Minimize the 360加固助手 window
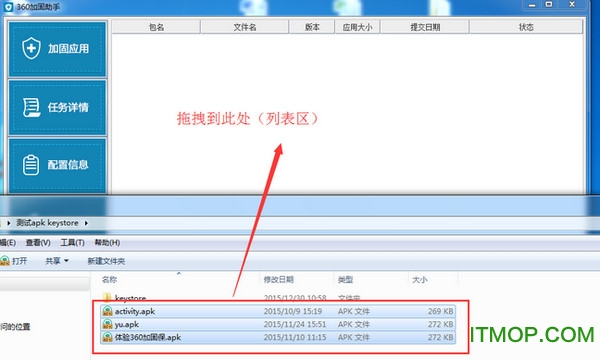 532,5
